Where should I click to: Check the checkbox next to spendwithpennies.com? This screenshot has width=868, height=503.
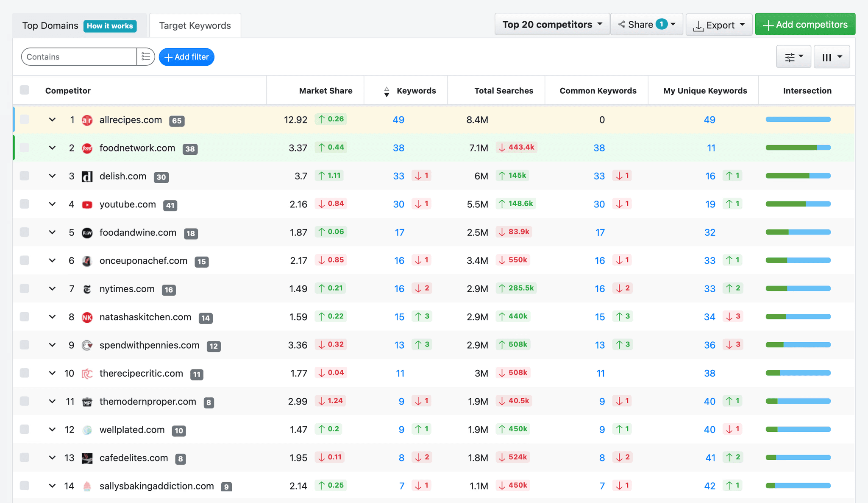pos(24,345)
